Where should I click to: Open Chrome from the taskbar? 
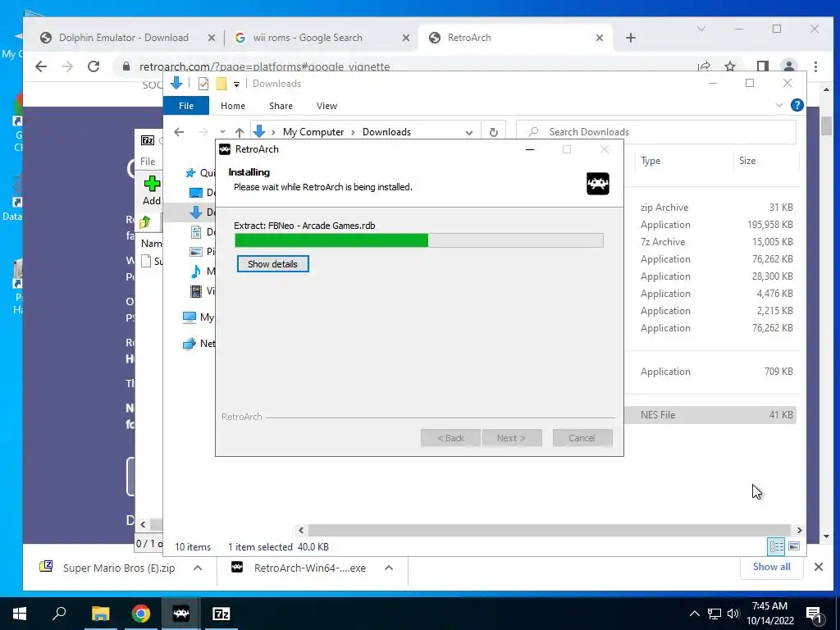(141, 614)
